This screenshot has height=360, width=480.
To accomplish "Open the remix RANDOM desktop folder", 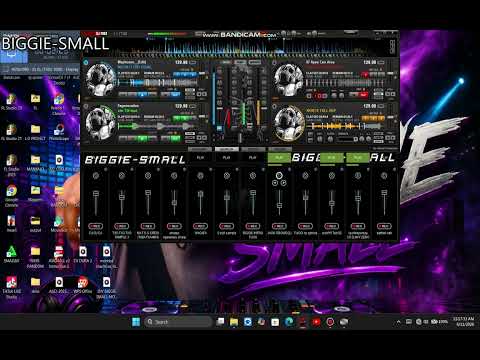I will tap(35, 257).
